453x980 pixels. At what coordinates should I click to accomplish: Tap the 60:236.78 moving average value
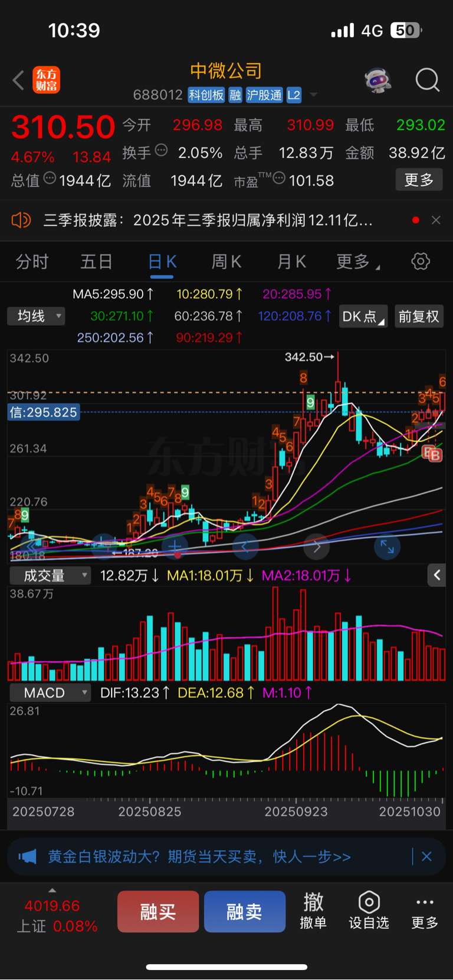pyautogui.click(x=208, y=316)
